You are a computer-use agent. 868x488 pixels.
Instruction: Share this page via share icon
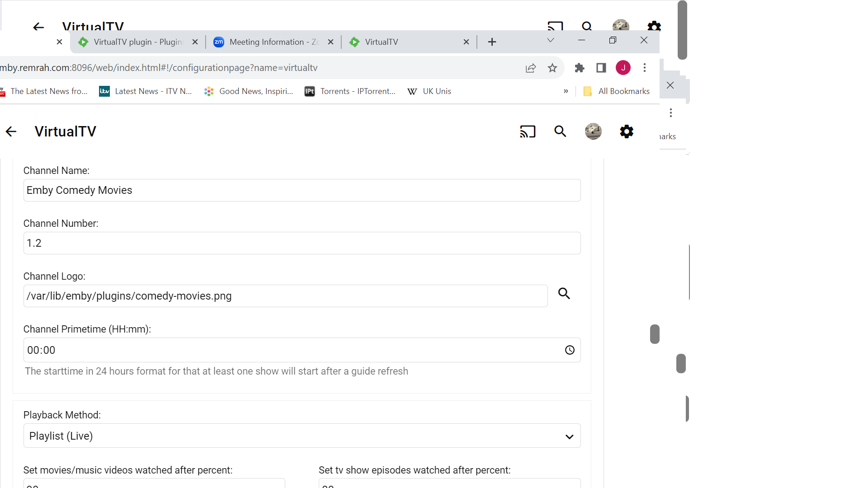click(x=531, y=68)
